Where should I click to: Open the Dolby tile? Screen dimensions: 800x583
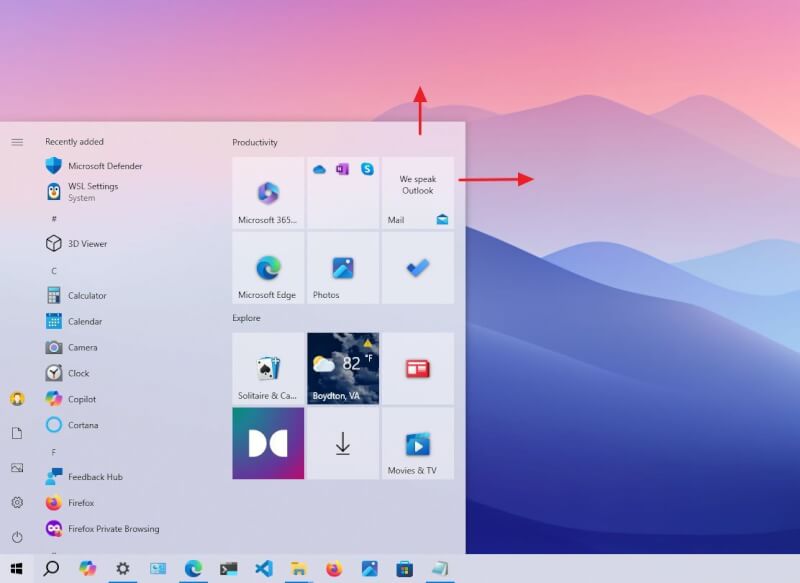pos(268,443)
